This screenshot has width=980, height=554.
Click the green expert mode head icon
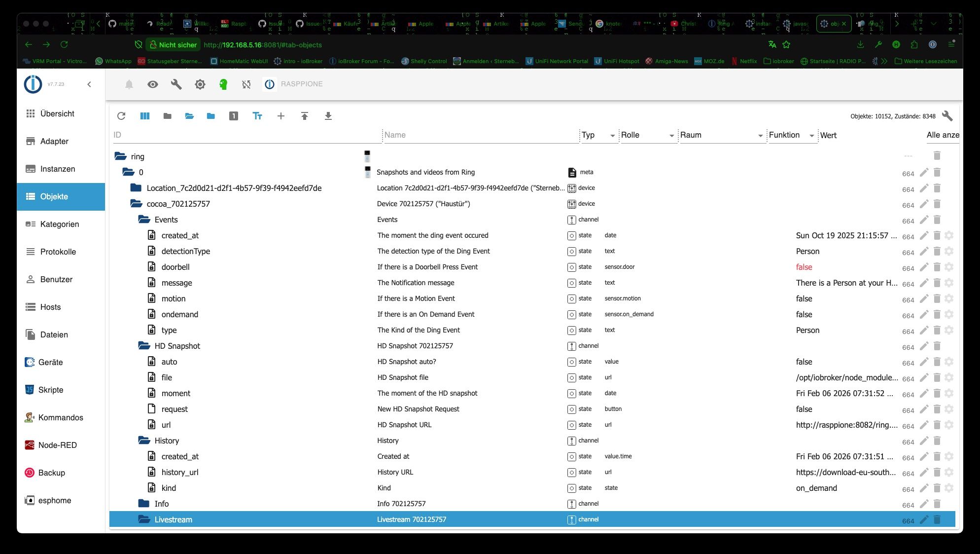point(223,84)
